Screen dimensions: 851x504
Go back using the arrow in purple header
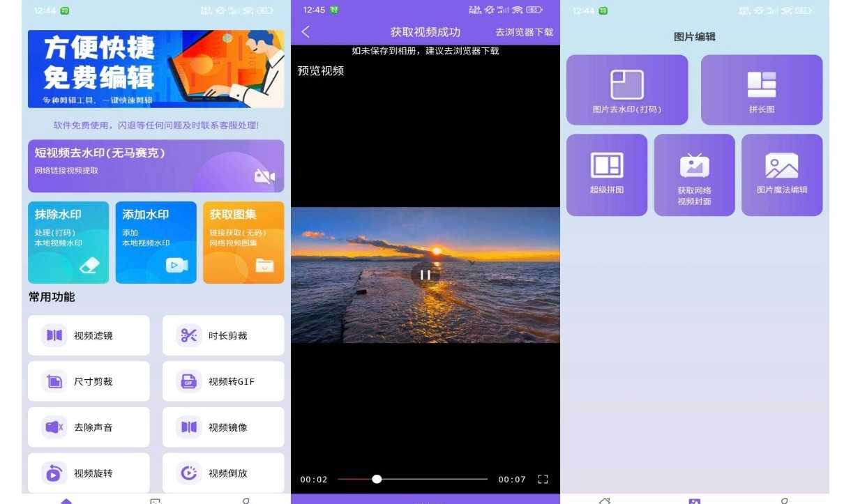pos(306,32)
